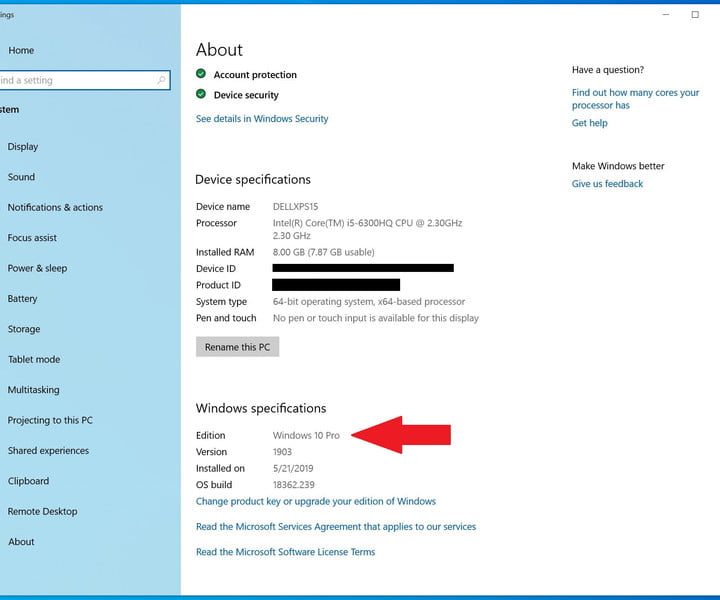Select Battery in the sidebar
The width and height of the screenshot is (720, 600).
[x=22, y=299]
